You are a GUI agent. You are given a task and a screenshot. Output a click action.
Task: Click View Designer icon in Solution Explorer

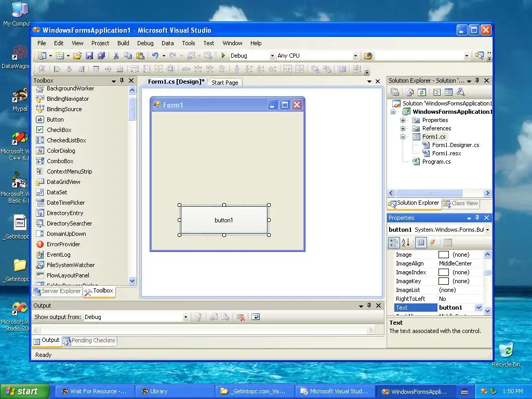(x=448, y=92)
